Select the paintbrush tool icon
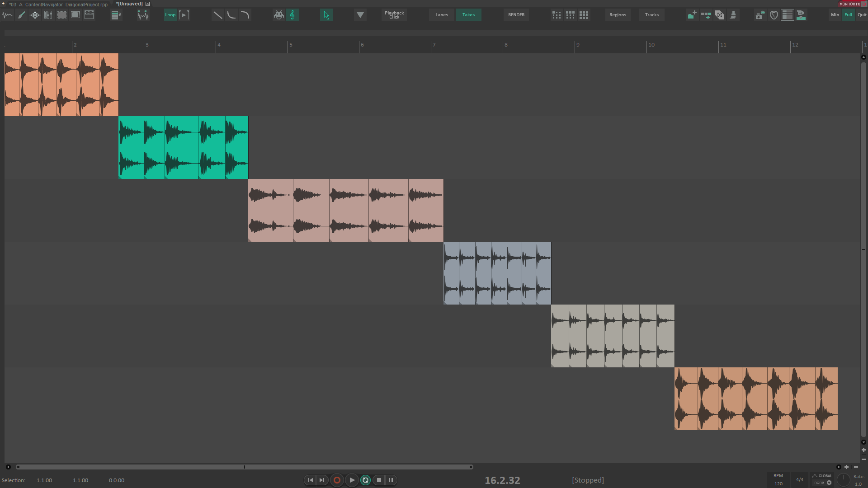Image resolution: width=868 pixels, height=488 pixels. pos(21,15)
